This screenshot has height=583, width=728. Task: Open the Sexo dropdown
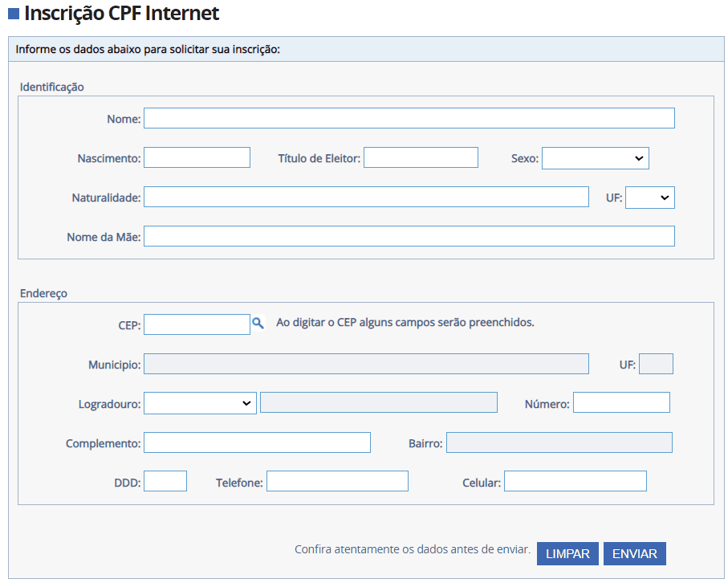595,157
